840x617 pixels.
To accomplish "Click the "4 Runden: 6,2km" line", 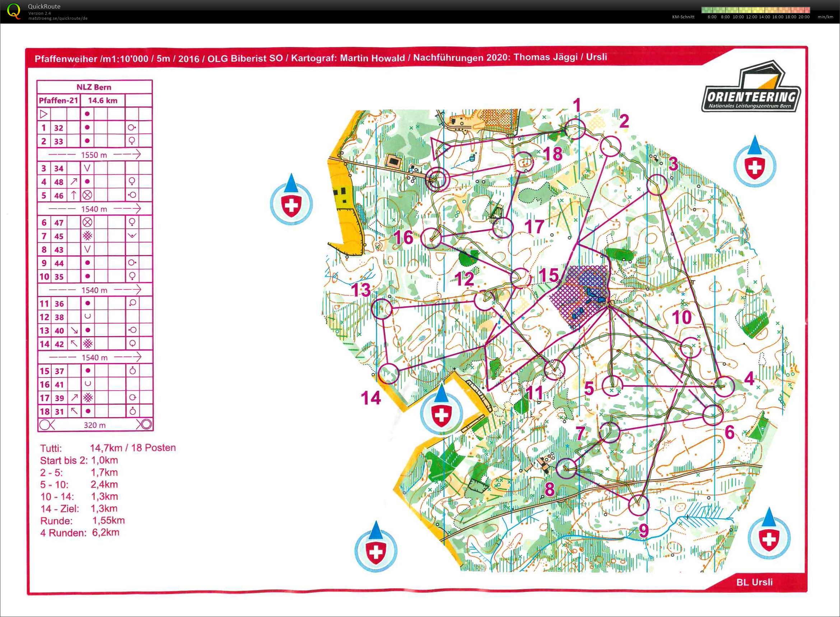I will point(80,533).
